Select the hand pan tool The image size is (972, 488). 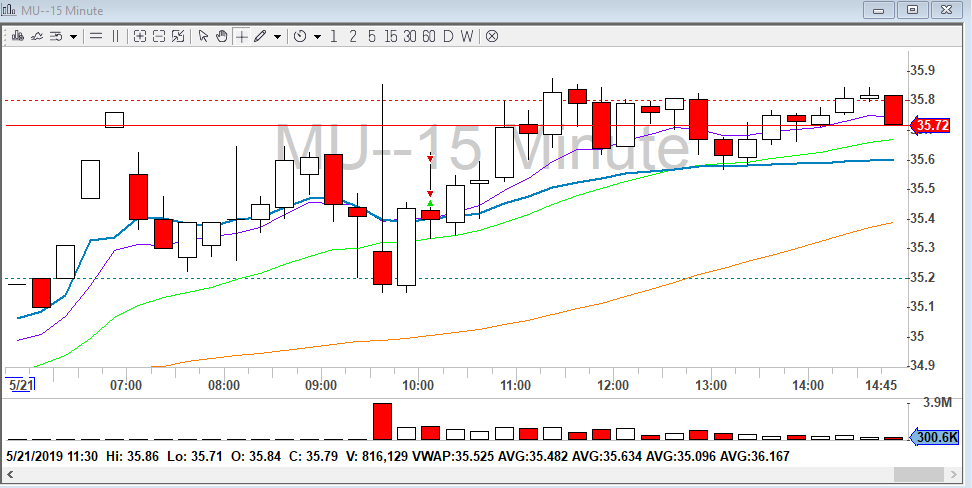point(222,37)
